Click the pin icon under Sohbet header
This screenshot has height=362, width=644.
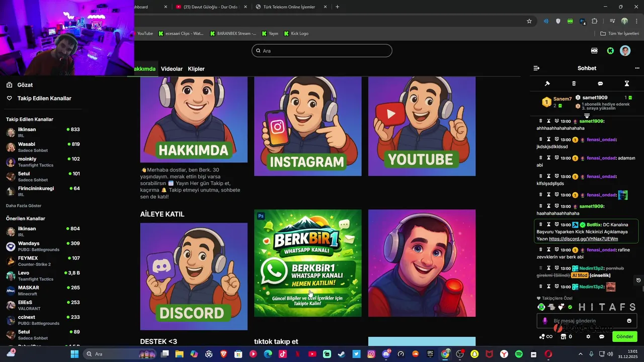pyautogui.click(x=547, y=83)
